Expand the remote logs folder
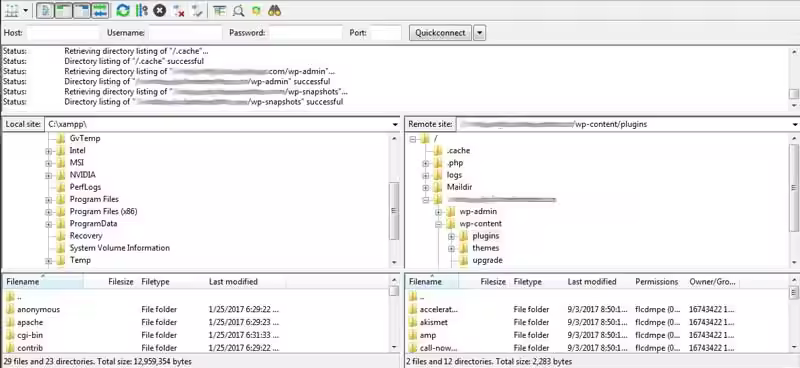 (426, 176)
